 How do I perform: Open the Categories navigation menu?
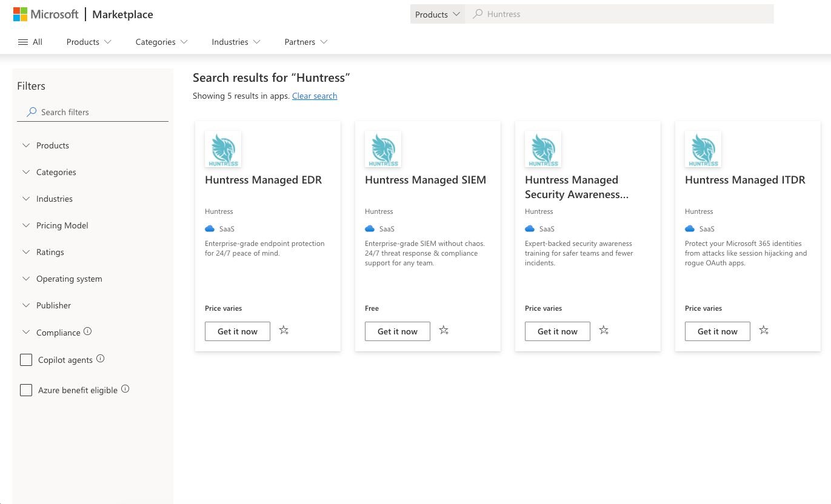(161, 42)
